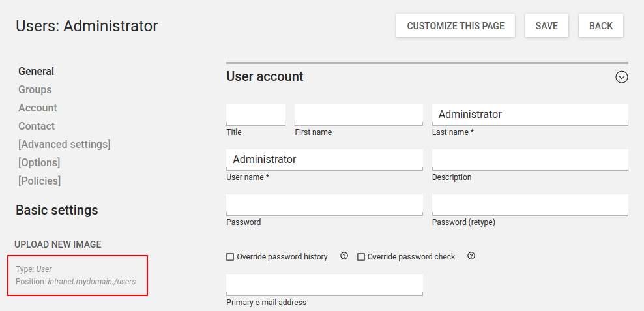The width and height of the screenshot is (644, 311).
Task: Focus the Password (retype) field
Action: click(x=530, y=204)
